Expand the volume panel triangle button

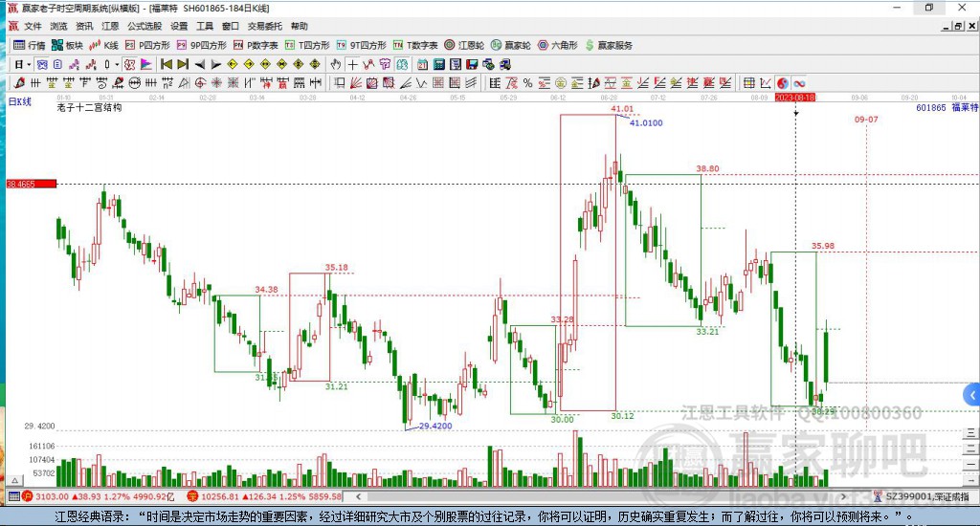coord(15,480)
